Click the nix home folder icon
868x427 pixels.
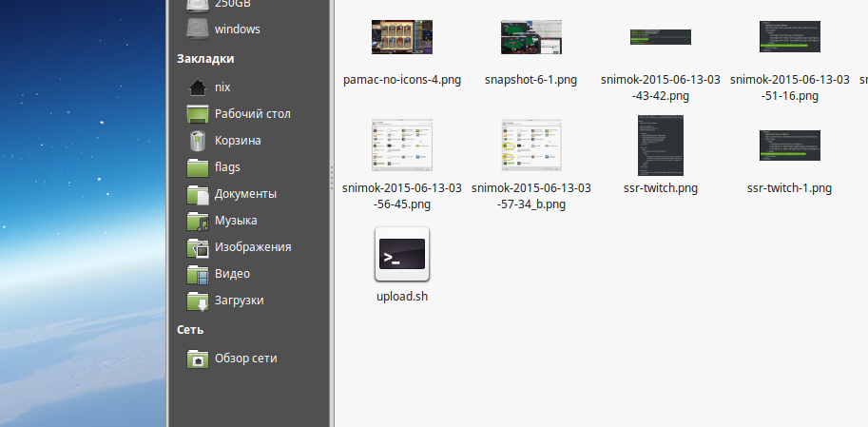point(198,87)
